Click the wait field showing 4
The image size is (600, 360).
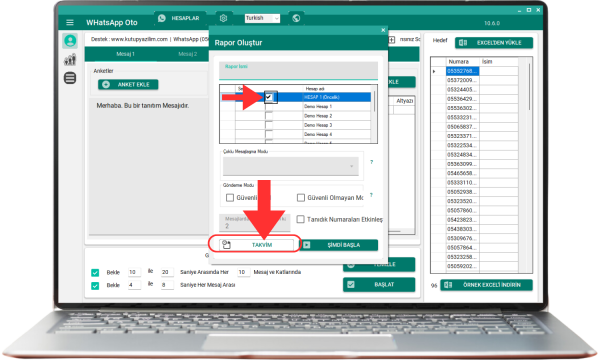click(x=134, y=285)
